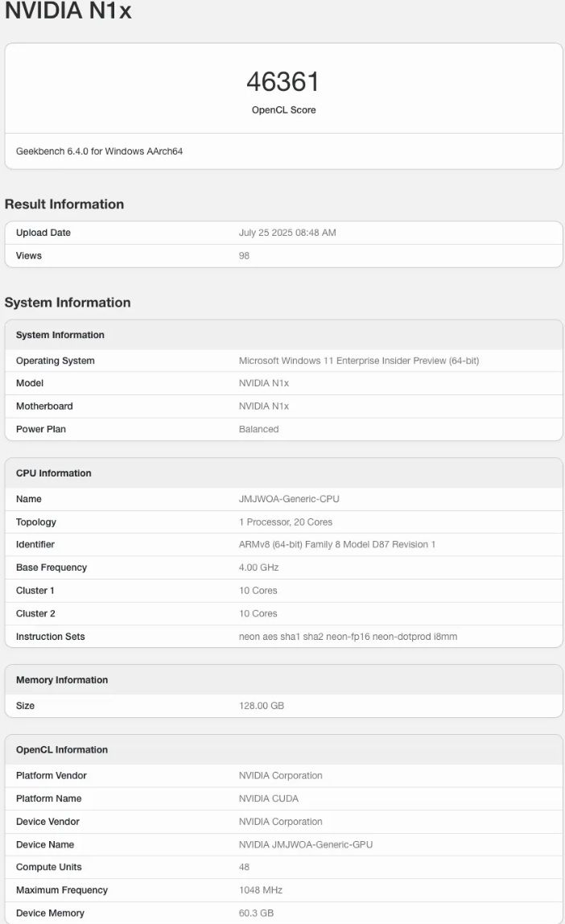Select the Topology value 1 Processor, 20 Cores

(285, 522)
